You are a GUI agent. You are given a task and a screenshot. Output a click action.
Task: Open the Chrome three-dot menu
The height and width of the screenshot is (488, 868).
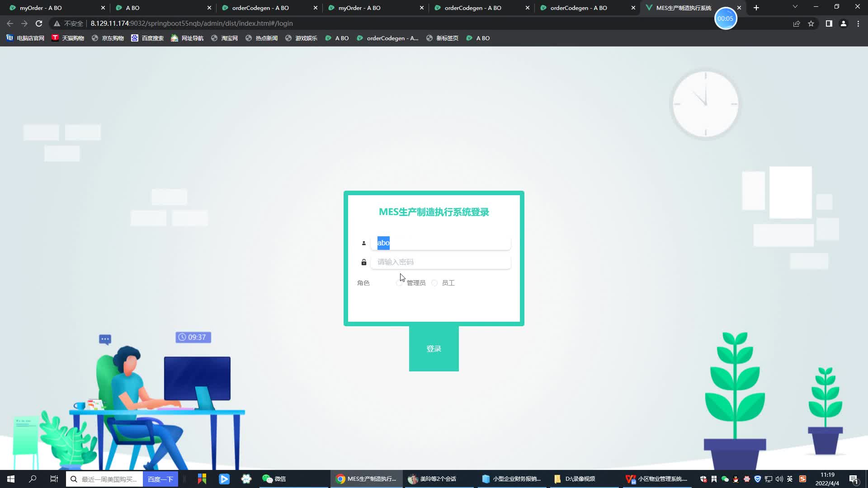[858, 23]
